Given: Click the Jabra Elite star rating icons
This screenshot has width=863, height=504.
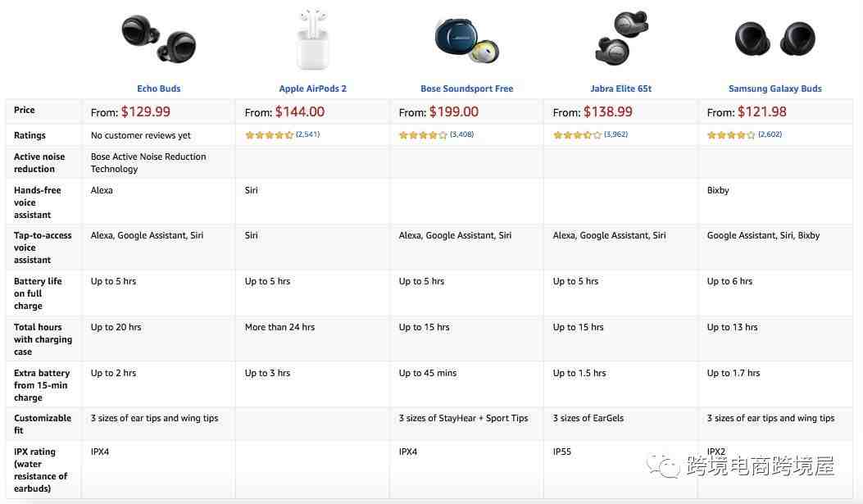Looking at the screenshot, I should pos(577,134).
